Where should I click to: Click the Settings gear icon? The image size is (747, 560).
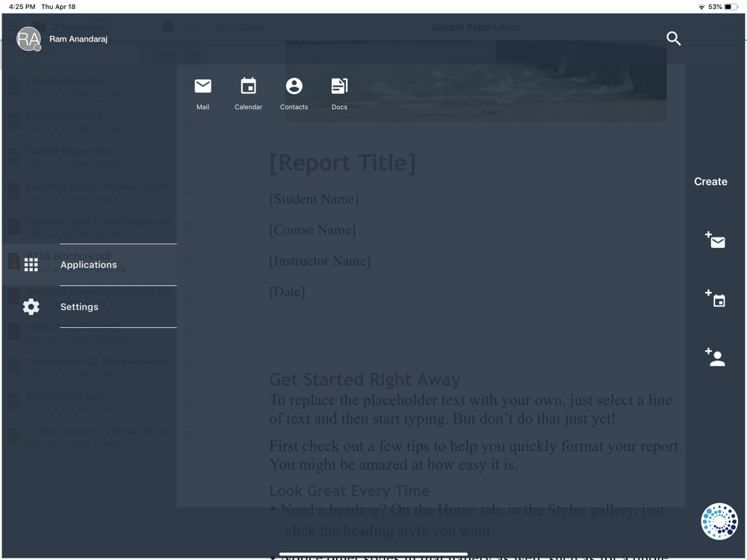point(31,307)
